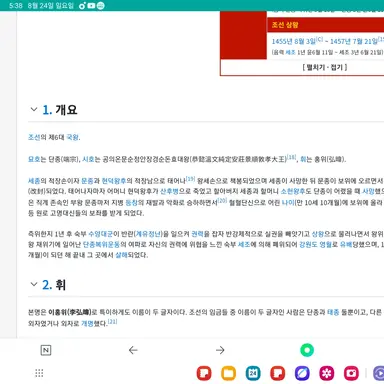Collapse the 1. 개요 section chevron
This screenshot has height=384, width=384.
point(34,109)
